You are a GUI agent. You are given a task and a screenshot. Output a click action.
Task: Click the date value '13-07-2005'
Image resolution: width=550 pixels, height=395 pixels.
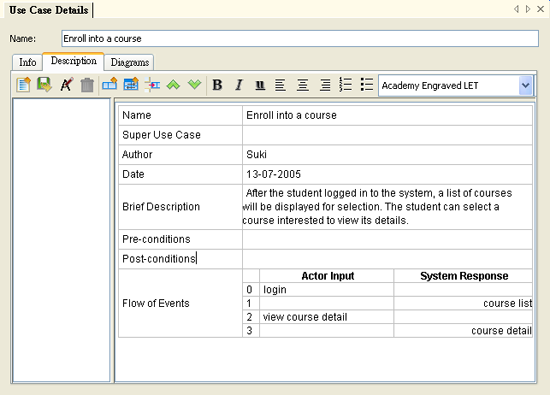273,174
